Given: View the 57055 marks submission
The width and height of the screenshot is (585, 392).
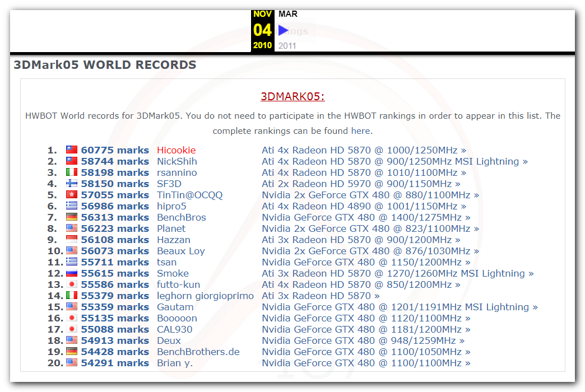Looking at the screenshot, I should pos(115,195).
